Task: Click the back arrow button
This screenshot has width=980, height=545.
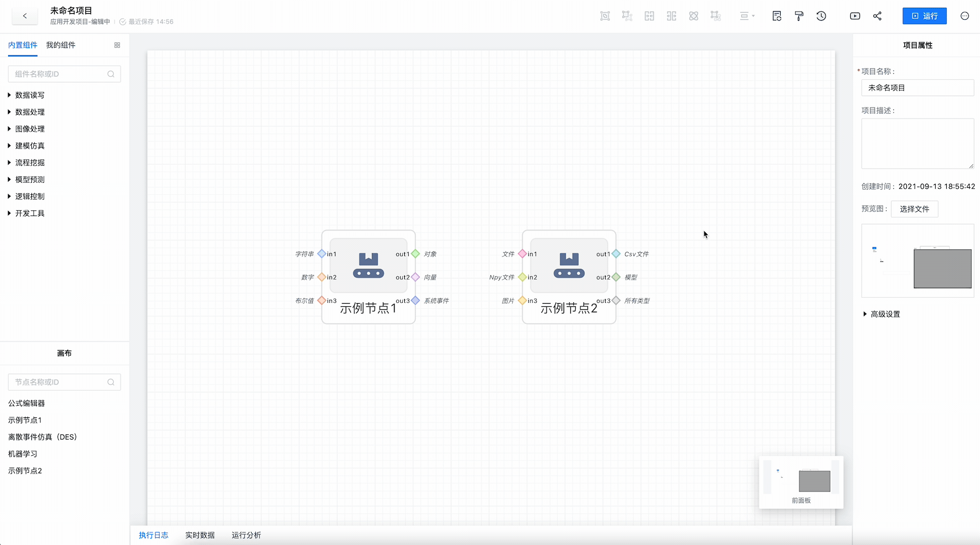Action: tap(25, 16)
